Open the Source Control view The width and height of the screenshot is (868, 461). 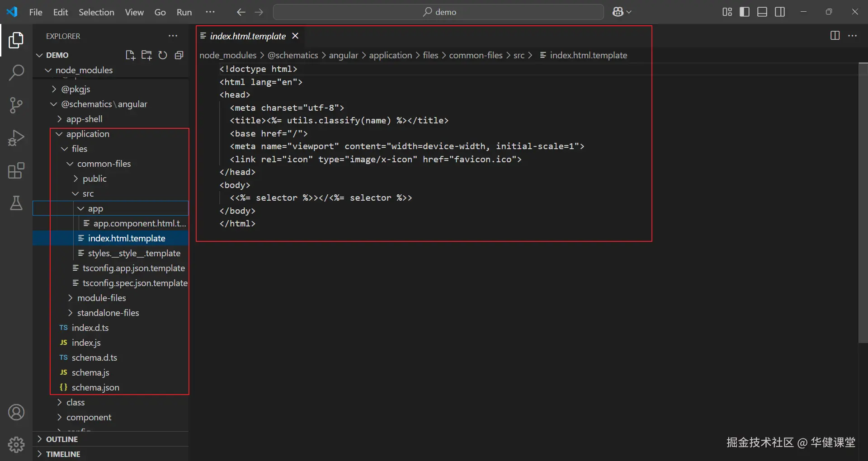pos(16,105)
